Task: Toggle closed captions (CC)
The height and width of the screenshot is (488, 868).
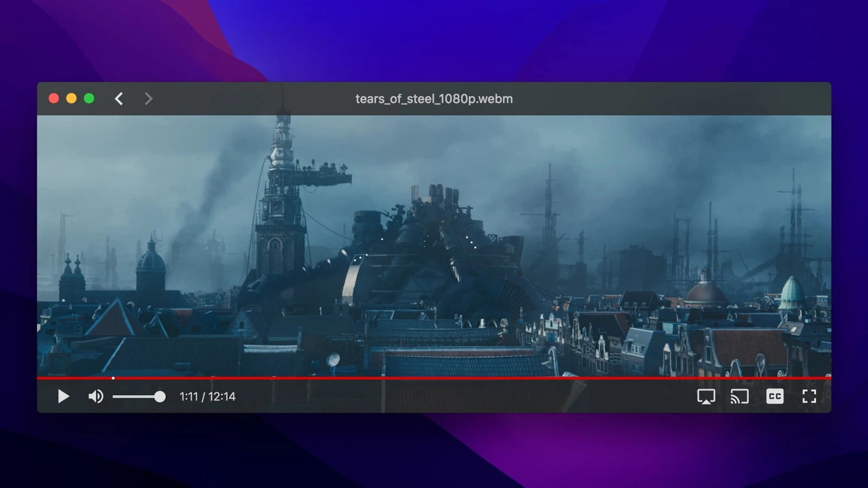Action: pos(774,396)
